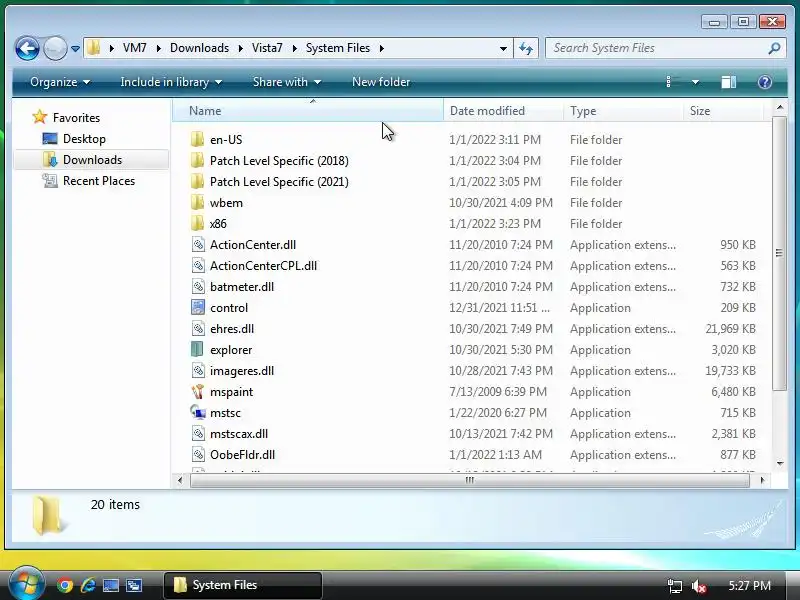
Task: Click the folder icon in the address bar
Action: [93, 48]
